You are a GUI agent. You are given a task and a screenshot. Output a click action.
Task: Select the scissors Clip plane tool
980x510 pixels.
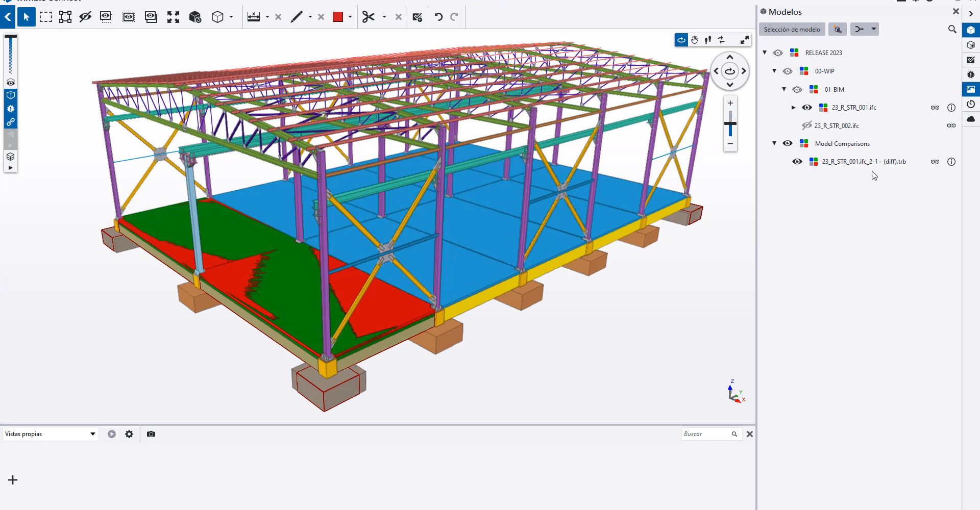(369, 17)
